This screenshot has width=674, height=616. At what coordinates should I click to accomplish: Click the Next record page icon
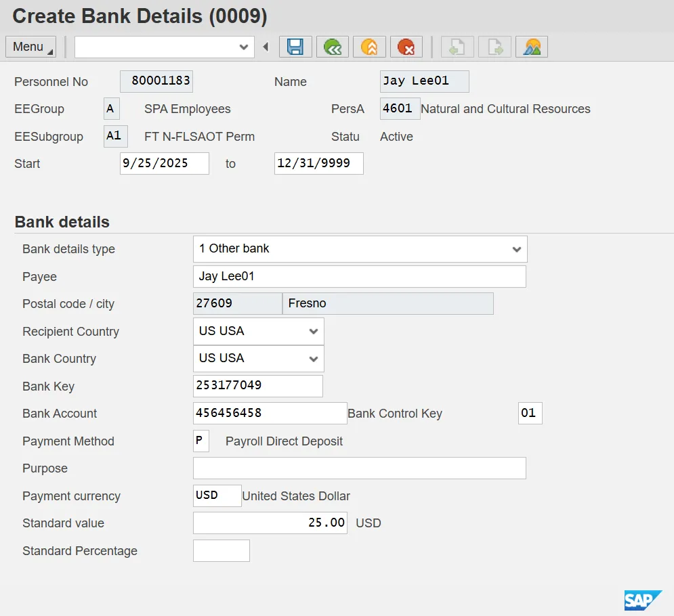tap(494, 47)
